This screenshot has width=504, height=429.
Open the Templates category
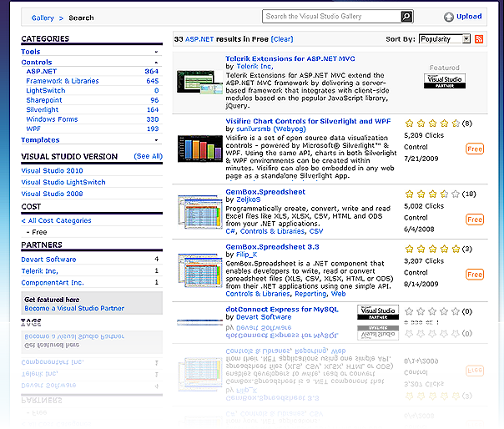[x=40, y=140]
